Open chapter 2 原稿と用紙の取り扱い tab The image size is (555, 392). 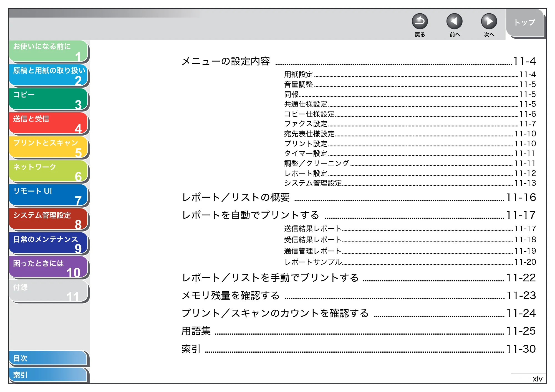[x=49, y=75]
